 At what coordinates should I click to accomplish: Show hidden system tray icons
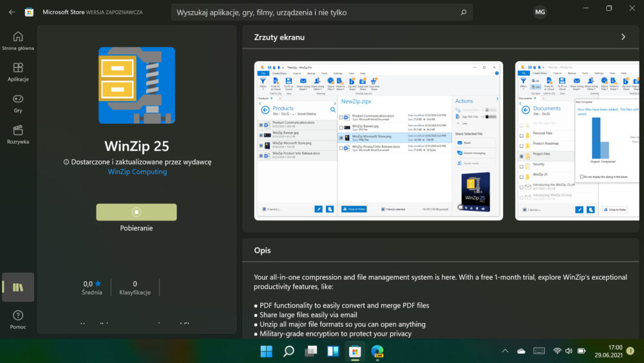505,351
